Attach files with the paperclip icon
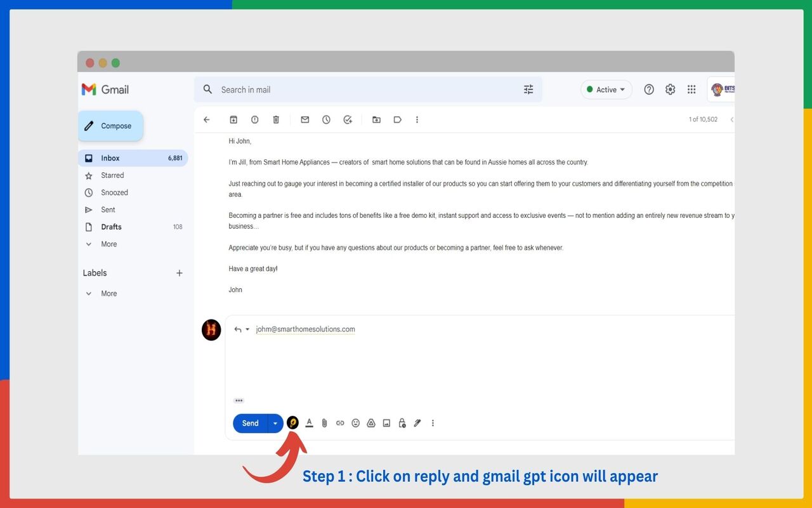 pyautogui.click(x=324, y=423)
